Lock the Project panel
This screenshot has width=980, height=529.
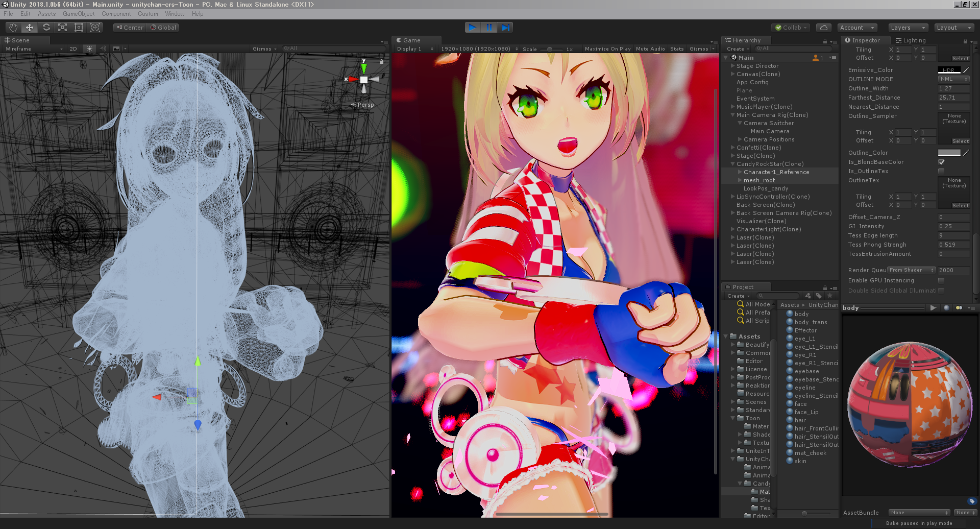(x=825, y=287)
